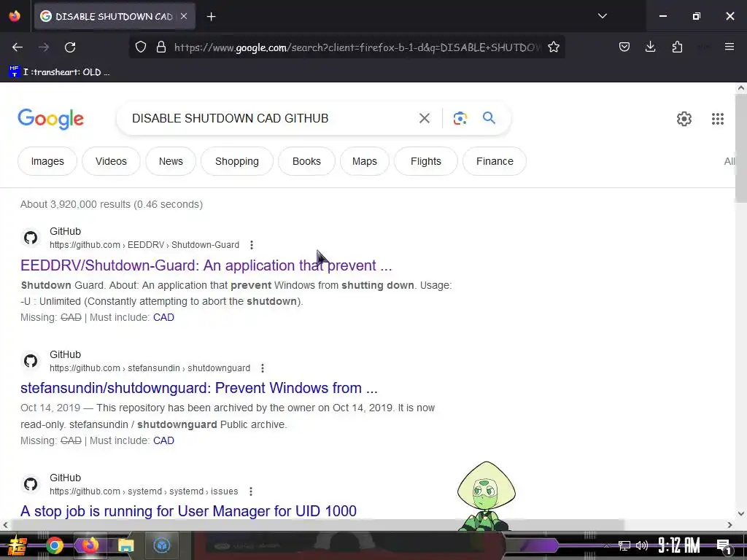Open stefansundin/shutdownguard result link
747x560 pixels.
pos(198,388)
